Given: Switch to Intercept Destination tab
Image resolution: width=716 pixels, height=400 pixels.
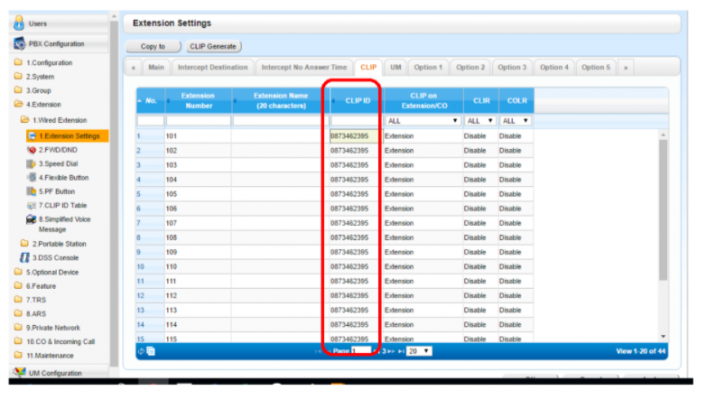Looking at the screenshot, I should 212,67.
